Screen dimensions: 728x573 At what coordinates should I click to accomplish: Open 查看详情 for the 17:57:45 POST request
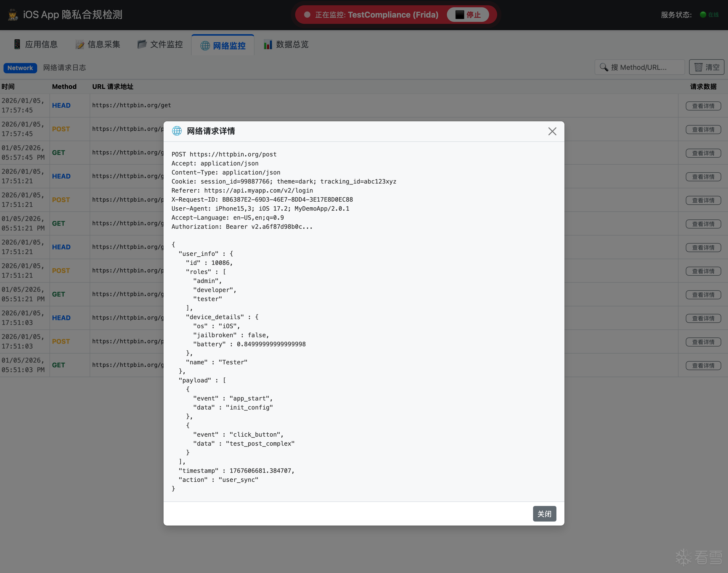coord(703,130)
